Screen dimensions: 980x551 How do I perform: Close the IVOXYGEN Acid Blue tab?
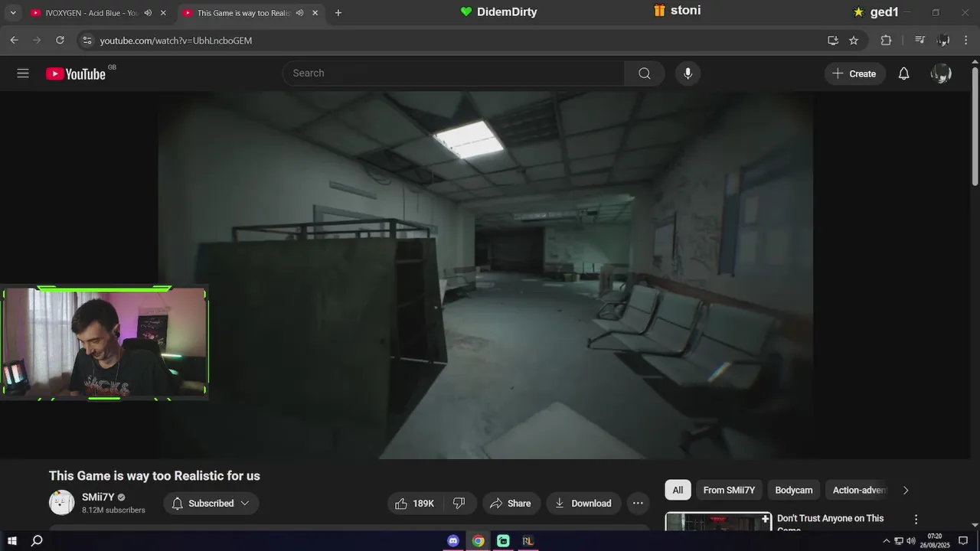click(163, 13)
